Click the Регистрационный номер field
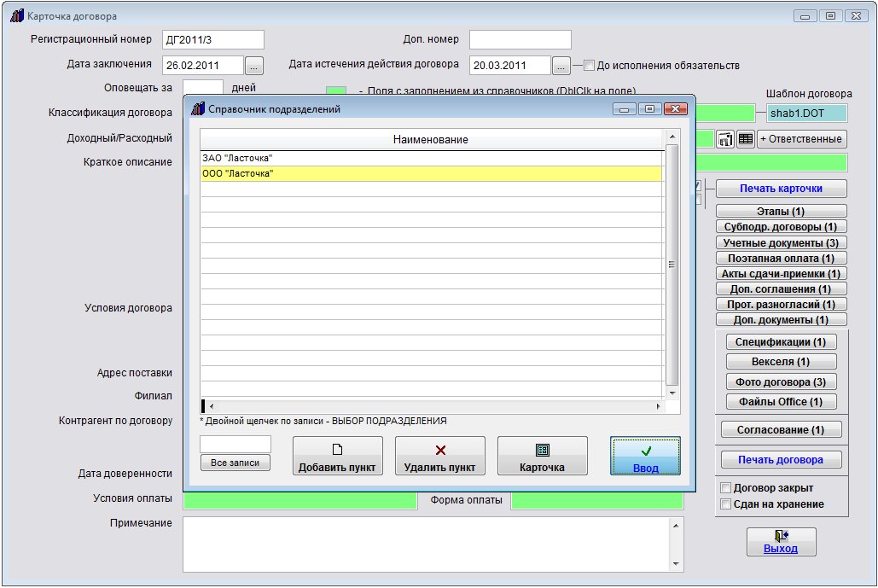The height and width of the screenshot is (588, 878). tap(212, 40)
